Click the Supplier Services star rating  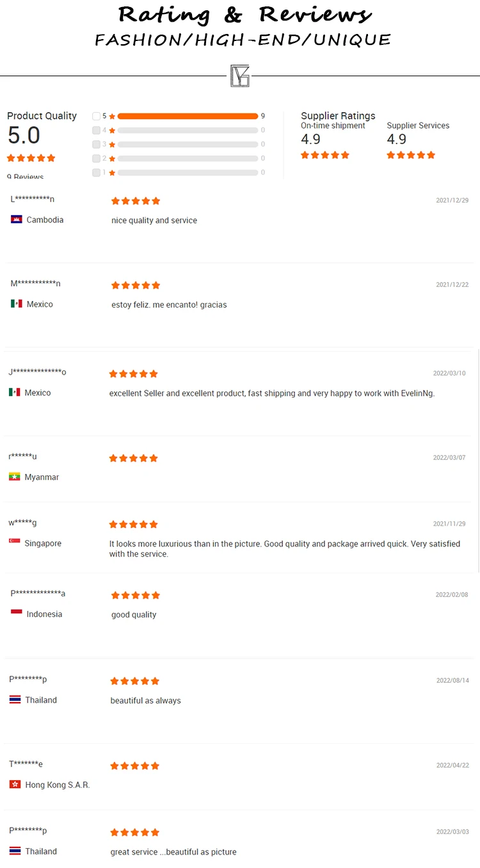click(411, 155)
